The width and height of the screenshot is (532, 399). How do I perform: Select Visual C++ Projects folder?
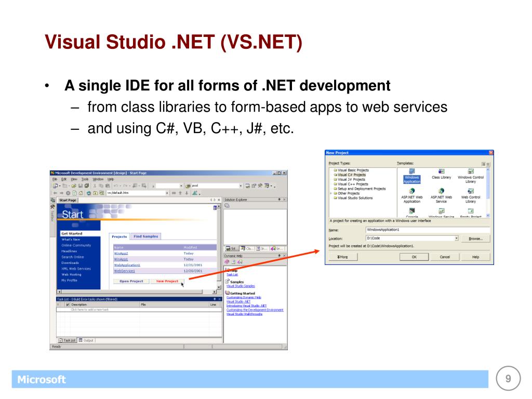[x=353, y=184]
